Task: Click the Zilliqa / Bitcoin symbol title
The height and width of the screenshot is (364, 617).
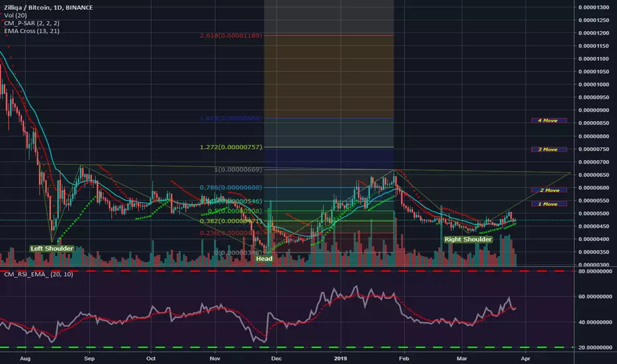Action: click(x=48, y=7)
